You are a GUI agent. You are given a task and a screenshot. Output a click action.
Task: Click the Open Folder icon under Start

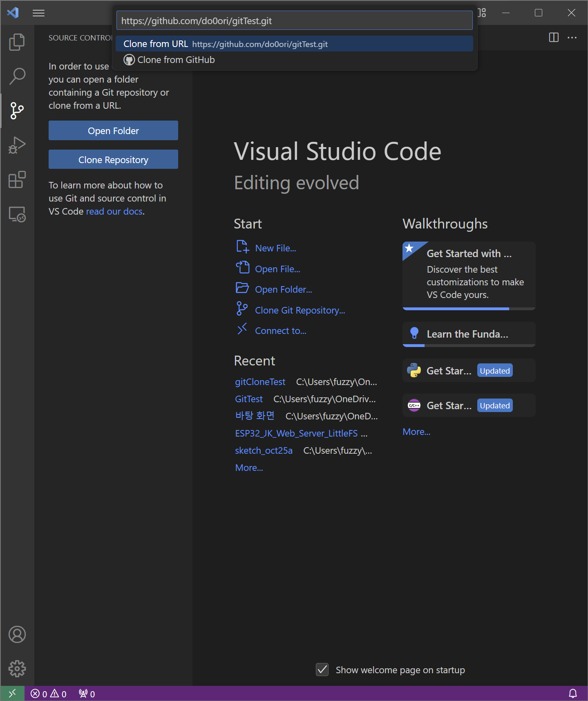(x=242, y=288)
